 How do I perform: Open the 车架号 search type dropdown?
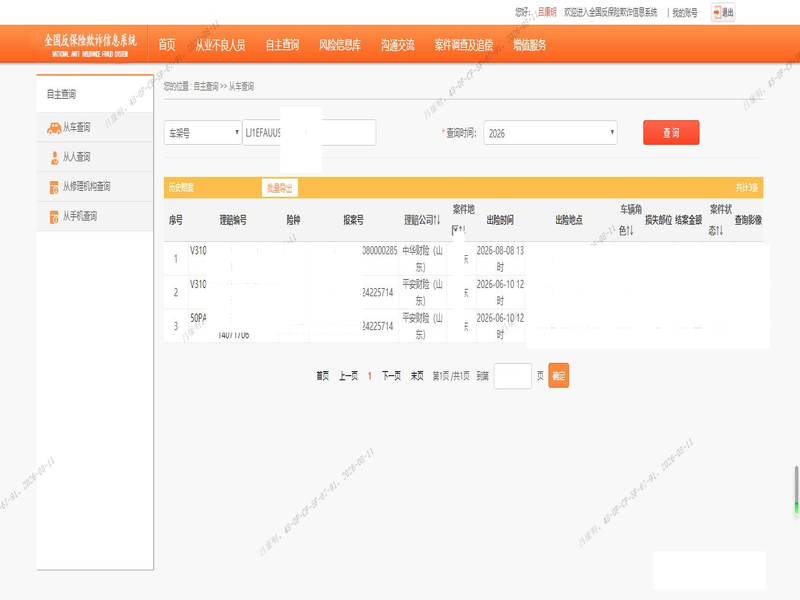(x=203, y=133)
